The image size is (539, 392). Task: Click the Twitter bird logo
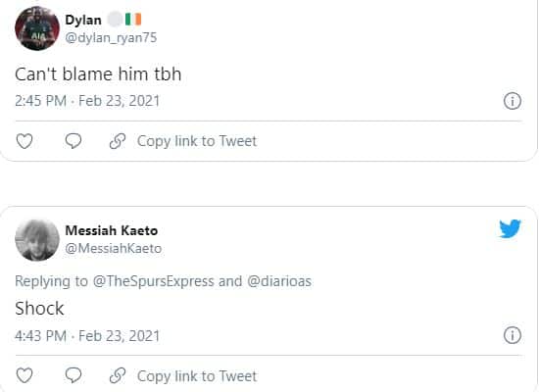click(511, 228)
